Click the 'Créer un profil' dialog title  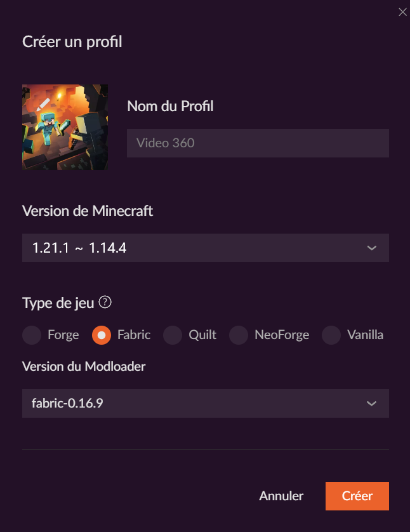72,43
